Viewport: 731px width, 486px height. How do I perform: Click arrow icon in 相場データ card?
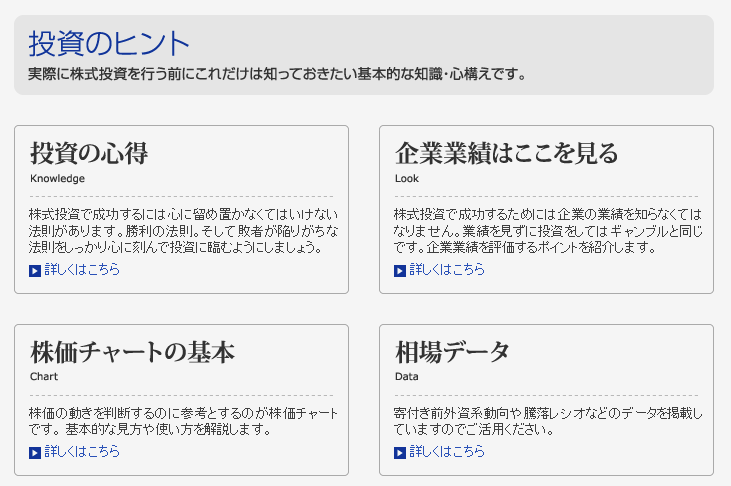point(400,453)
